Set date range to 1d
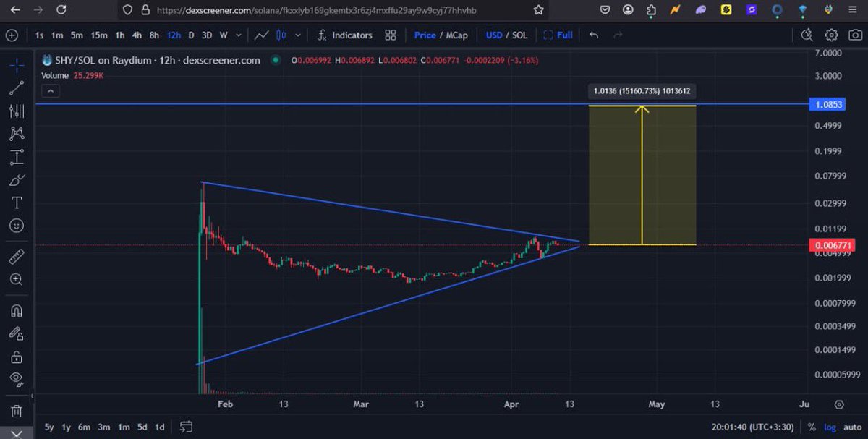Image resolution: width=868 pixels, height=439 pixels. click(x=159, y=427)
